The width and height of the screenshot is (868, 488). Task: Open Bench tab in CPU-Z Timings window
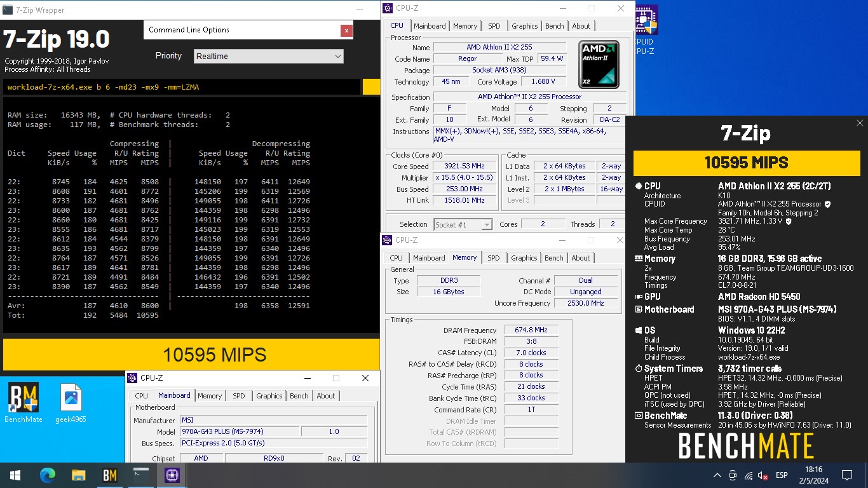pos(554,258)
